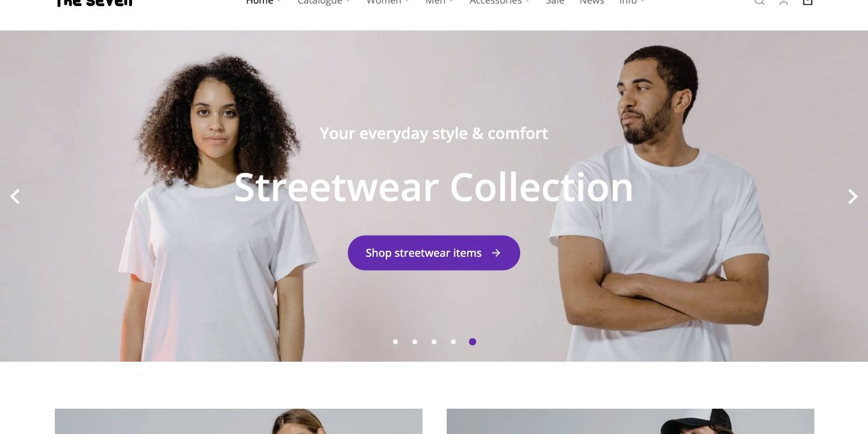Click Shop streetwear items button
Viewport: 868px width, 434px height.
click(434, 253)
